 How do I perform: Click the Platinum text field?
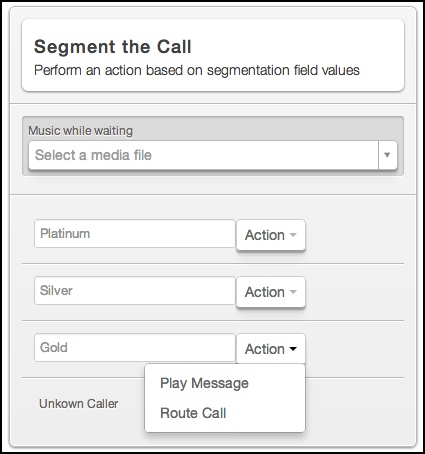pos(135,233)
